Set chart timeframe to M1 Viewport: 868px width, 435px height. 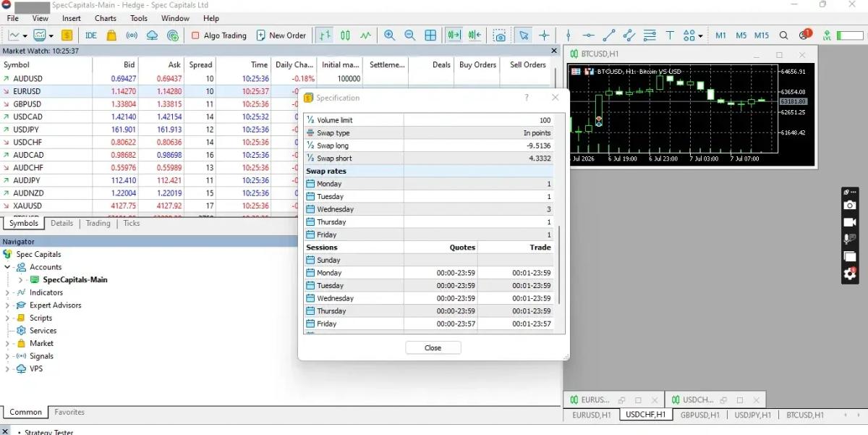(x=721, y=35)
